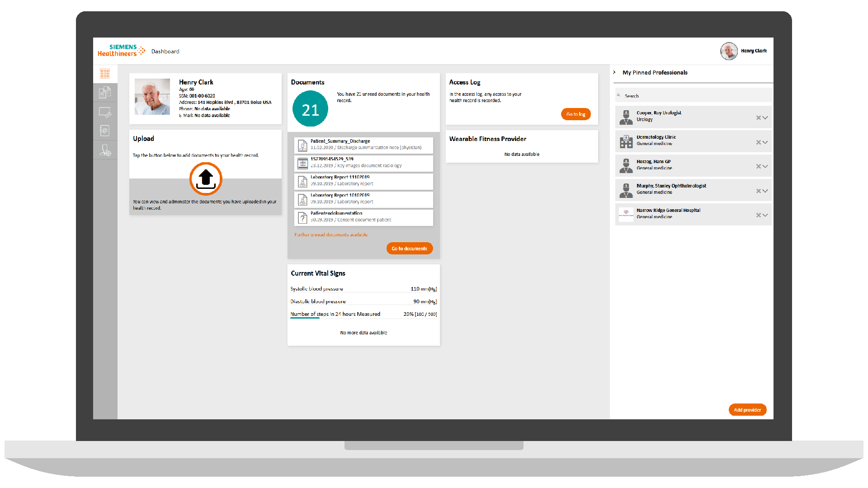The width and height of the screenshot is (868, 488).
Task: Open the dashboard grid sidebar icon
Action: (x=105, y=74)
